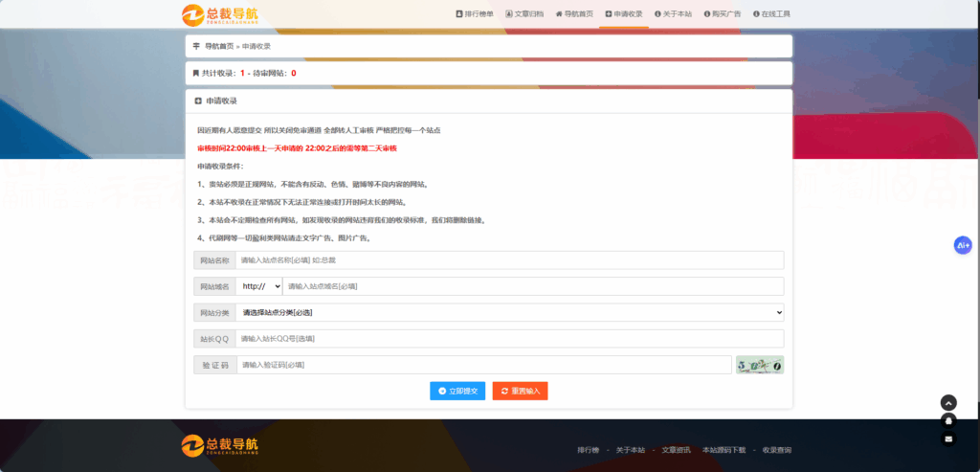The height and width of the screenshot is (472, 980).
Task: Go to 文章归档 in the top navigation
Action: pyautogui.click(x=524, y=14)
